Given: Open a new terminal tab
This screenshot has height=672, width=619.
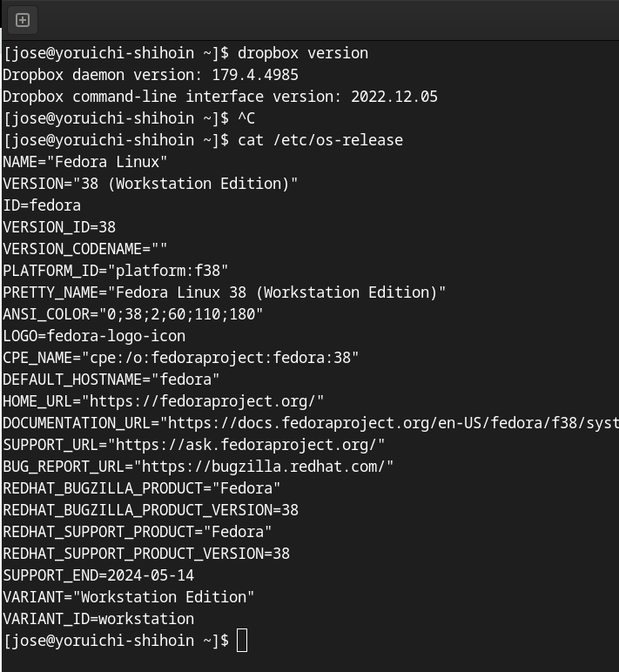Looking at the screenshot, I should (23, 19).
